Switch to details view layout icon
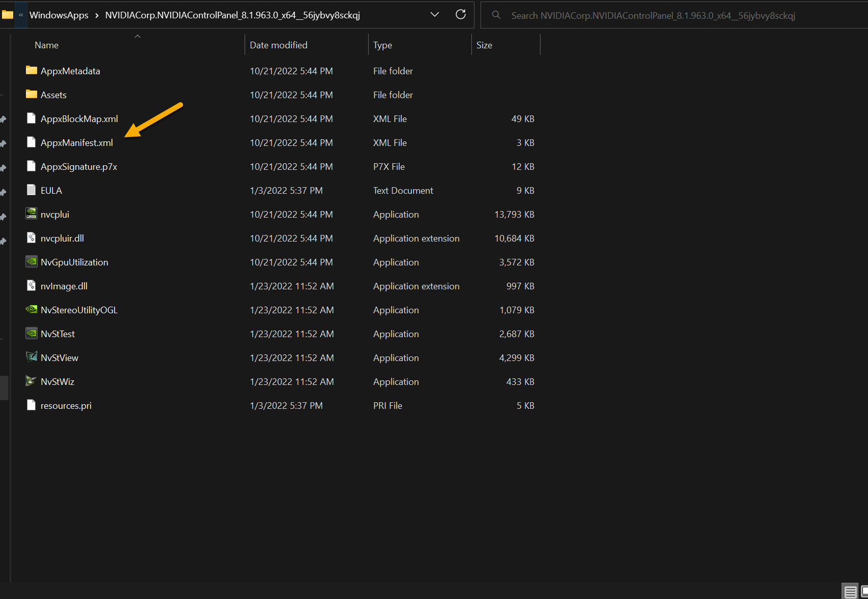 click(851, 591)
